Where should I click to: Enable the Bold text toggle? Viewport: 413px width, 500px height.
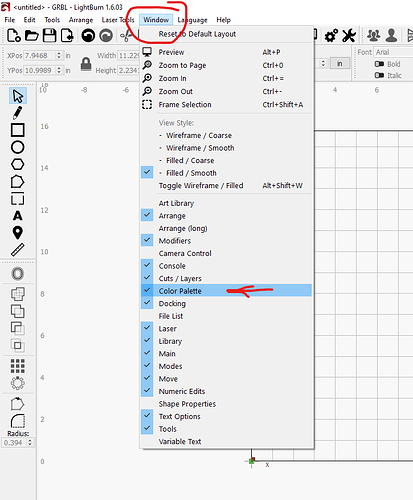(387, 64)
